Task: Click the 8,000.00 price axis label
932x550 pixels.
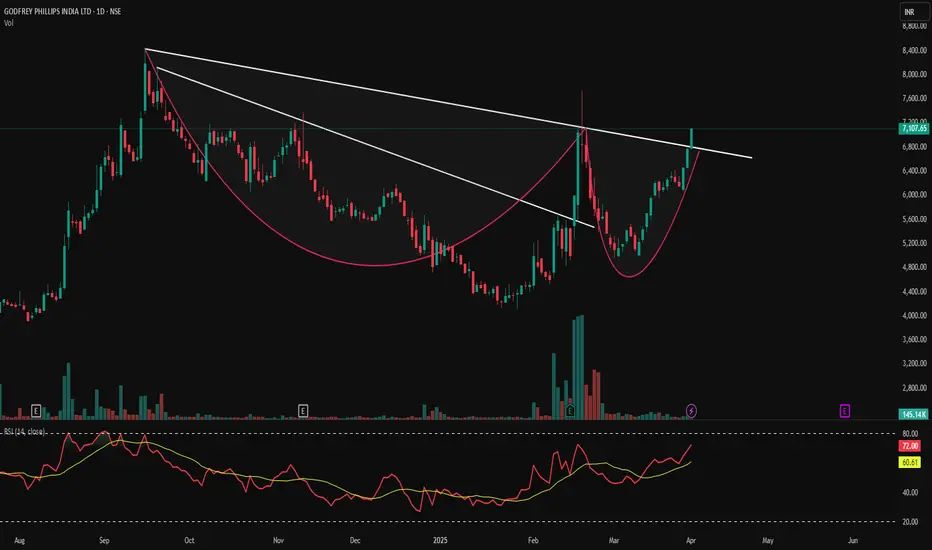Action: (x=914, y=74)
